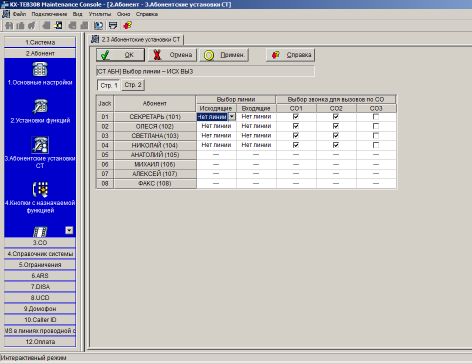Image resolution: width=472 pixels, height=364 pixels.
Task: Toggle CO1 checkbox for СЕКРЕТАРЬ (101)
Action: pos(296,116)
